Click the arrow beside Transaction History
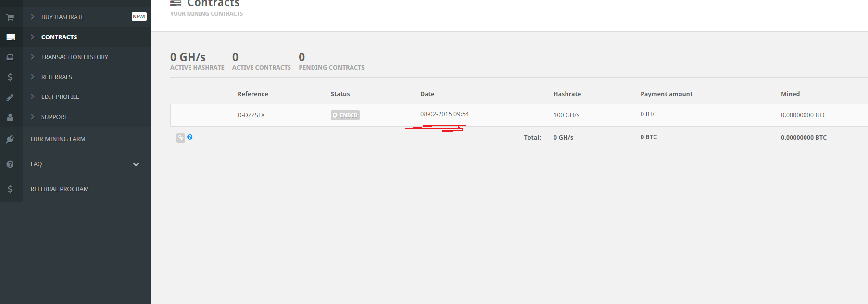Viewport: 868px width, 304px height. click(33, 57)
